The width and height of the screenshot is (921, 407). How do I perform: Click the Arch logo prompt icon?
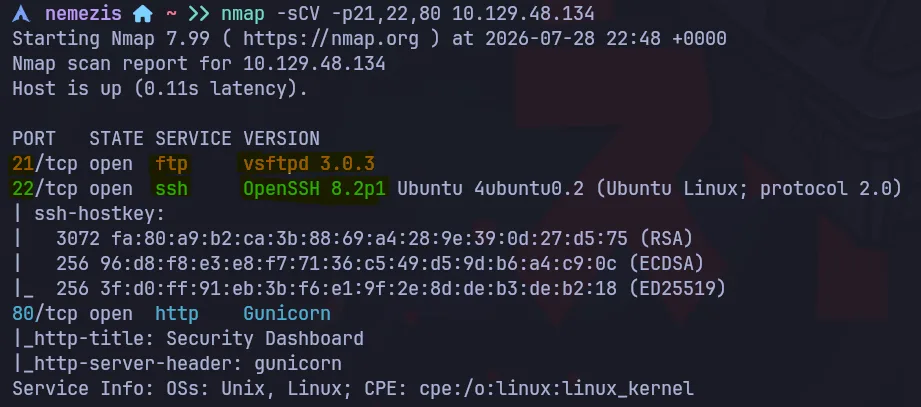(21, 13)
